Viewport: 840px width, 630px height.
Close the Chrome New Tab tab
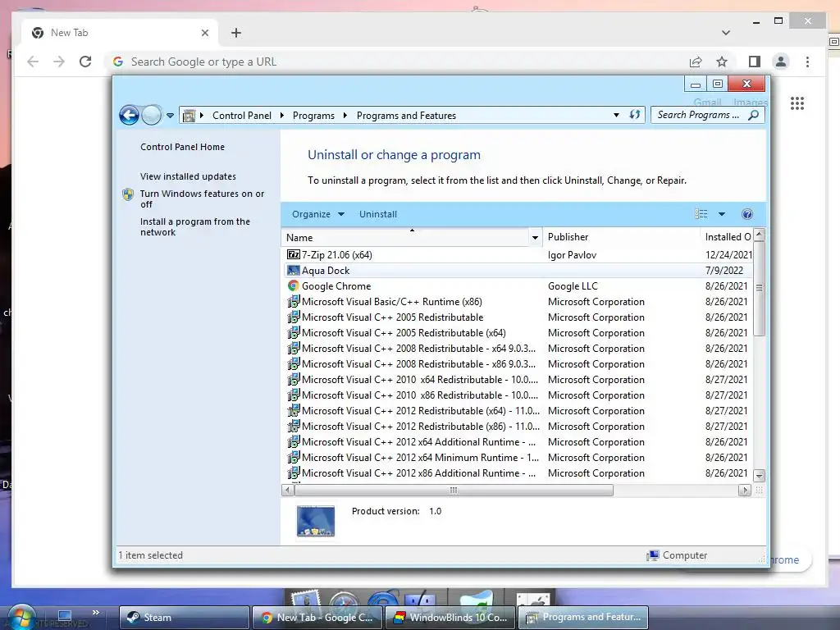[204, 33]
